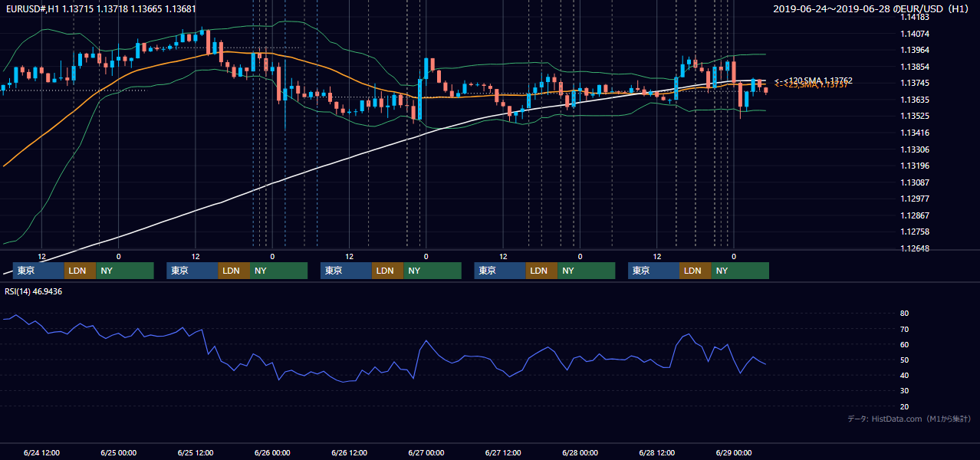This screenshot has width=980, height=460.
Task: Click price axis label 1.13745
Action: [914, 84]
